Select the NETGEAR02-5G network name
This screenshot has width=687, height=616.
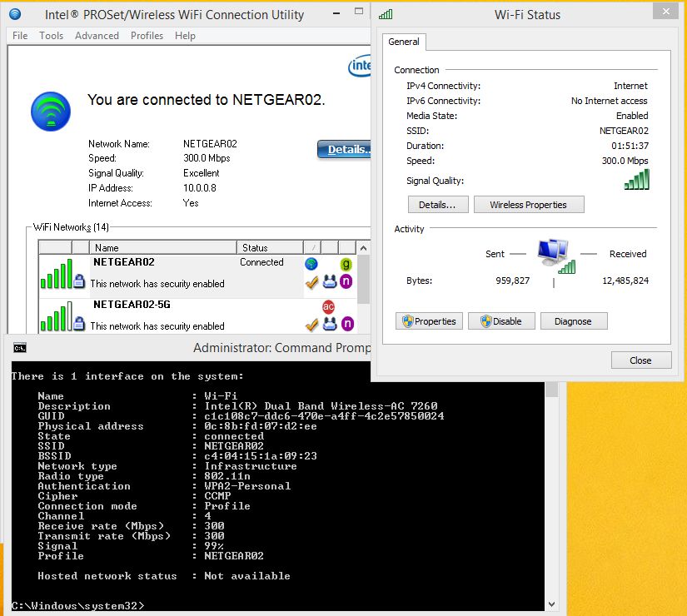[x=132, y=305]
